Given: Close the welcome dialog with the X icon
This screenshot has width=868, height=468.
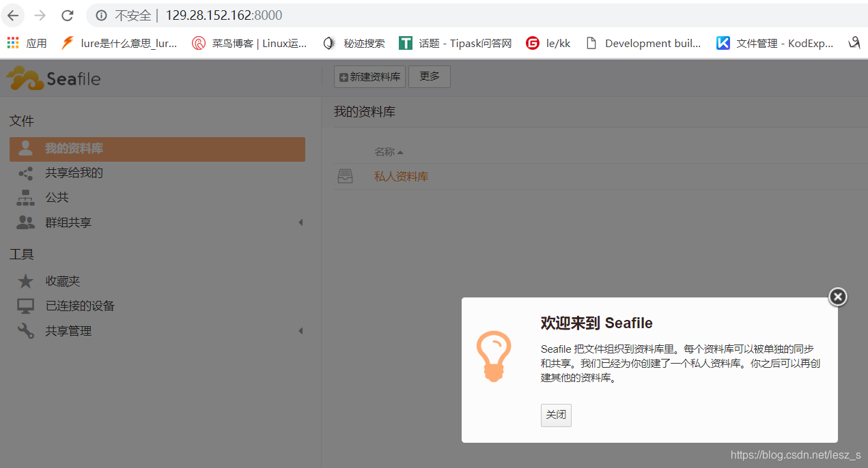Looking at the screenshot, I should 838,297.
